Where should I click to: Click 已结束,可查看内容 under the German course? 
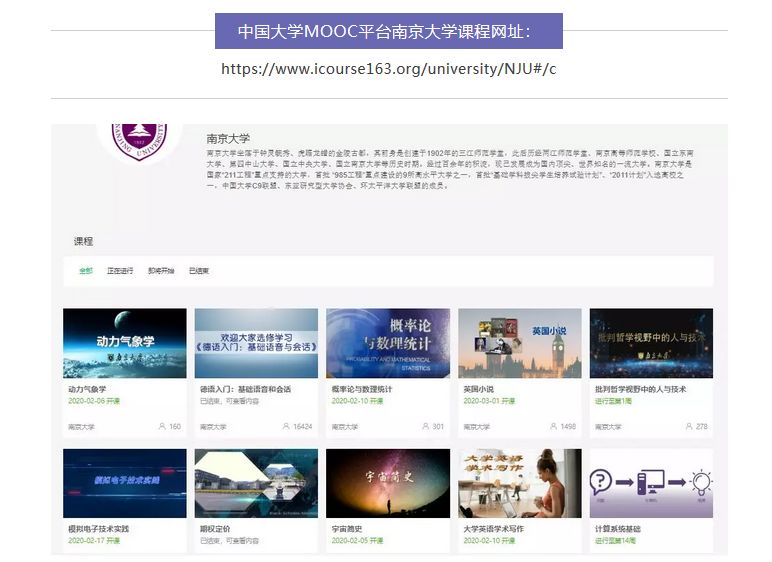tap(229, 401)
